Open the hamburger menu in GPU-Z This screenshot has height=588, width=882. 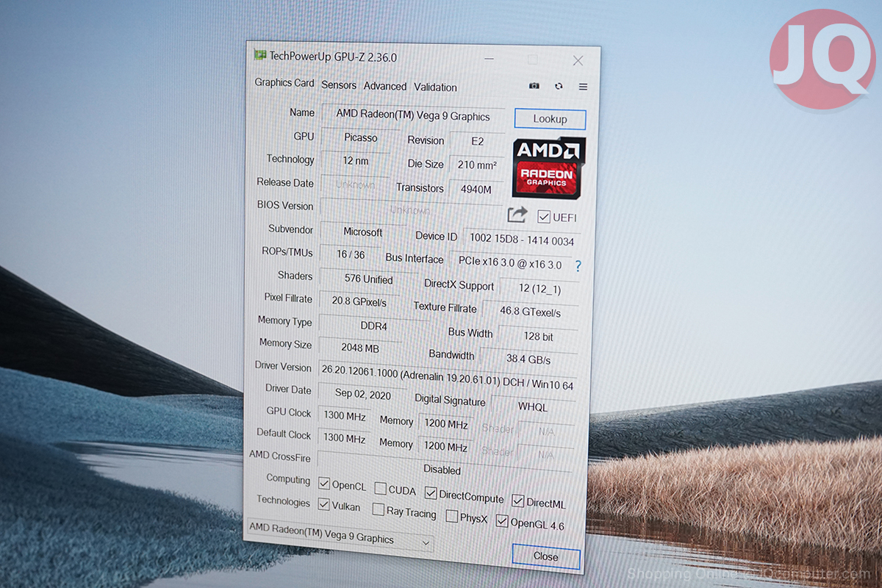pyautogui.click(x=583, y=87)
